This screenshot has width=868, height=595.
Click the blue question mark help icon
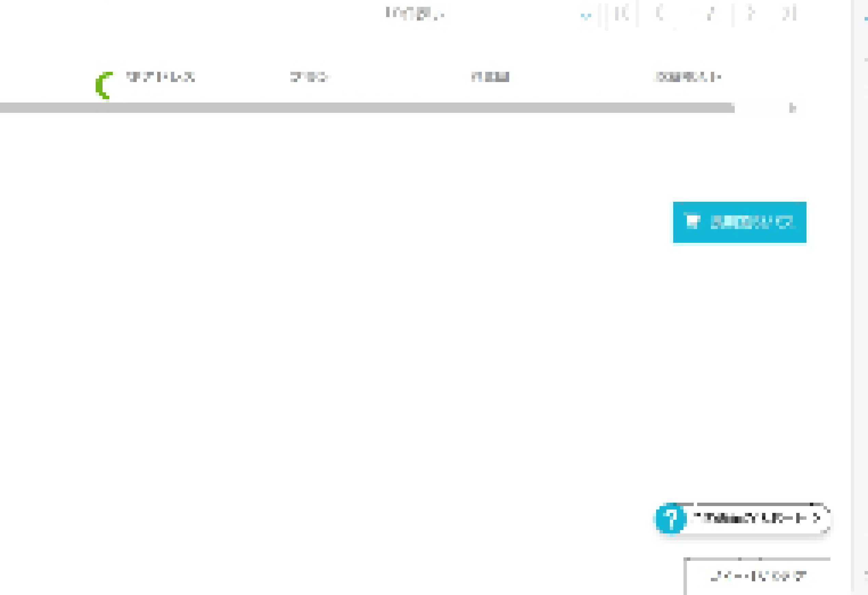pos(670,518)
